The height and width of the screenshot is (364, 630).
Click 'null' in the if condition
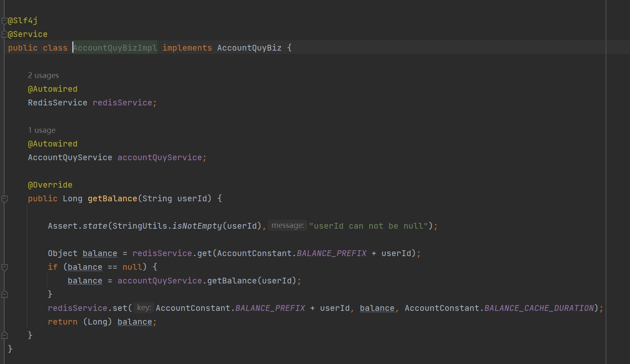132,267
